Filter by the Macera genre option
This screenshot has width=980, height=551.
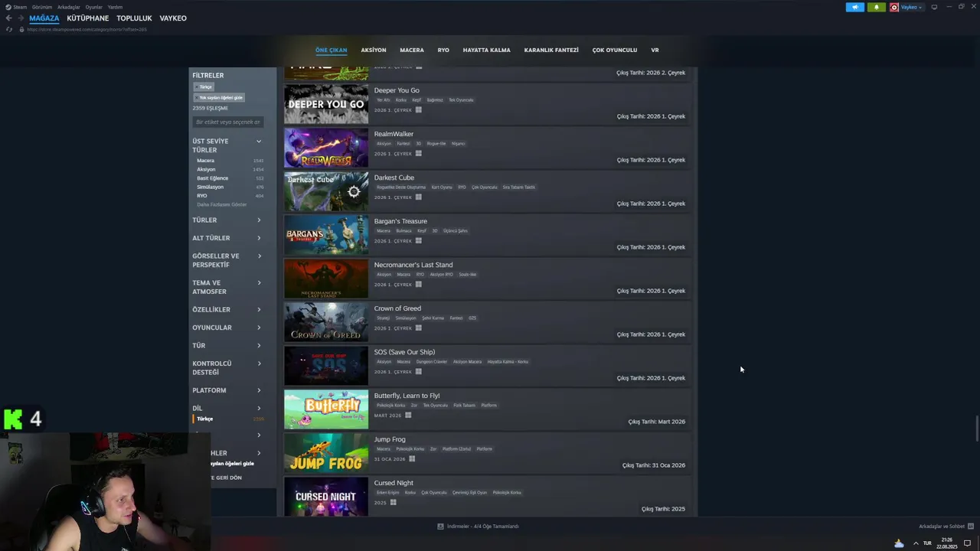205,161
